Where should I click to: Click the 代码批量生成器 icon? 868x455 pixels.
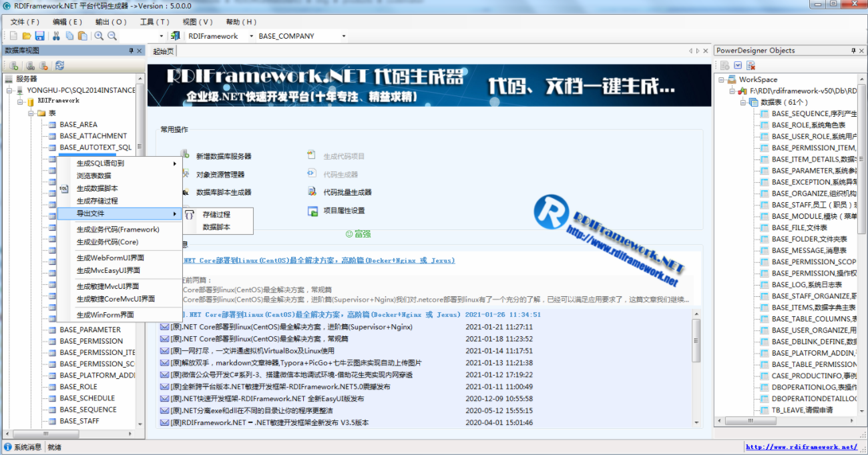tap(312, 191)
